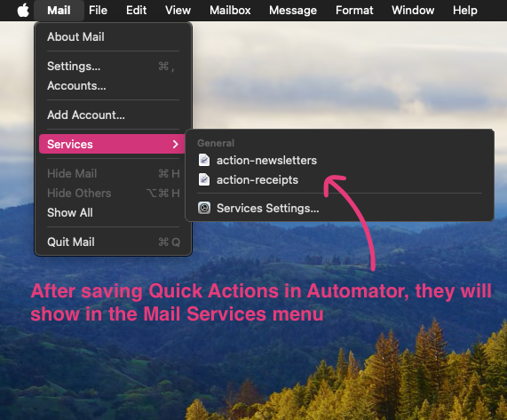Open the Edit menu in the menu bar

tap(136, 11)
